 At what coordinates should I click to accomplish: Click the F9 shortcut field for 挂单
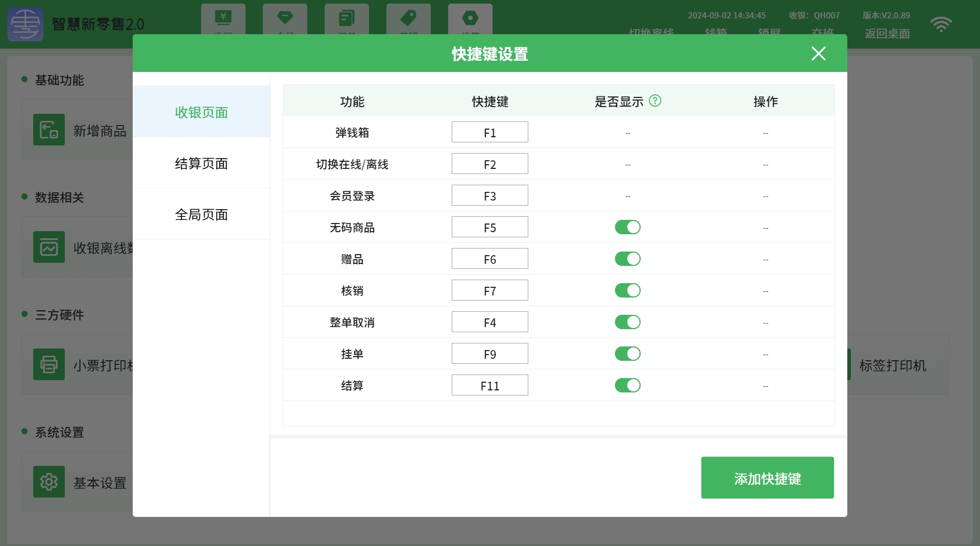coord(489,354)
